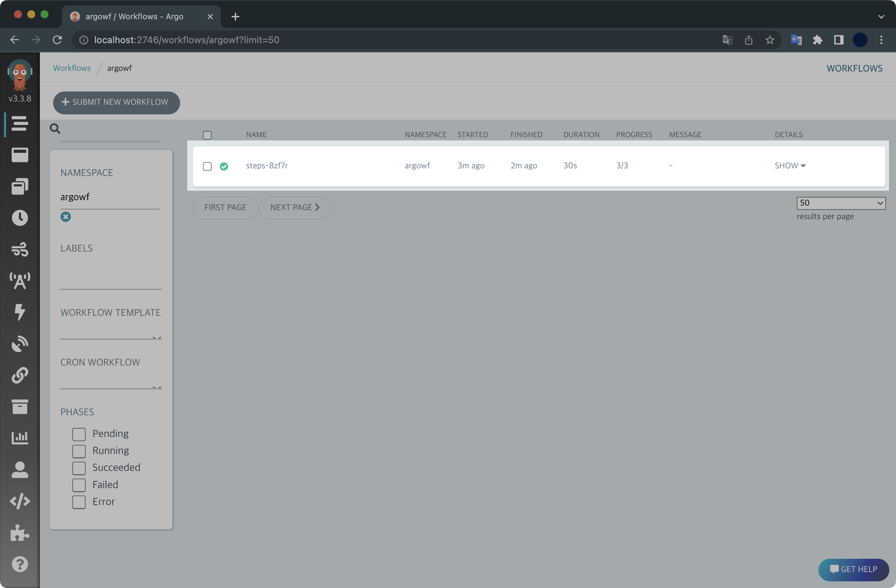Image resolution: width=896 pixels, height=588 pixels.
Task: Open the Workflows breadcrumb menu item
Action: pyautogui.click(x=72, y=68)
